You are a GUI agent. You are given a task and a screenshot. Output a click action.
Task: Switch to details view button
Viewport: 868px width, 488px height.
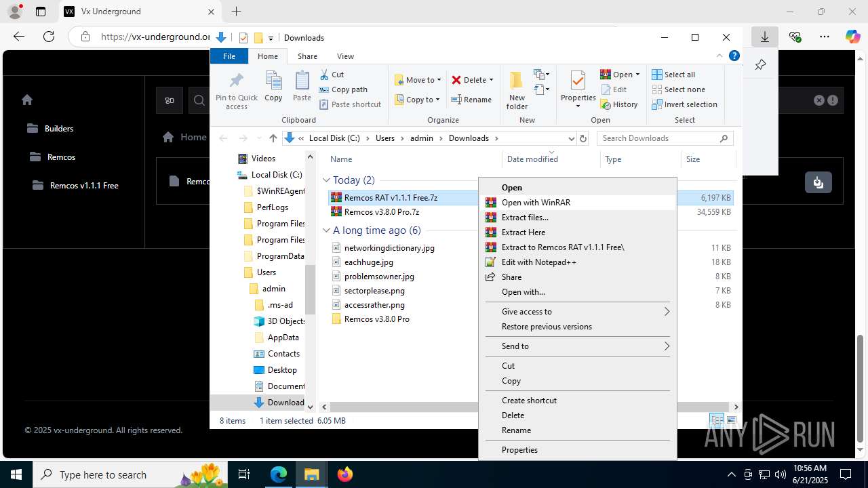pyautogui.click(x=716, y=421)
